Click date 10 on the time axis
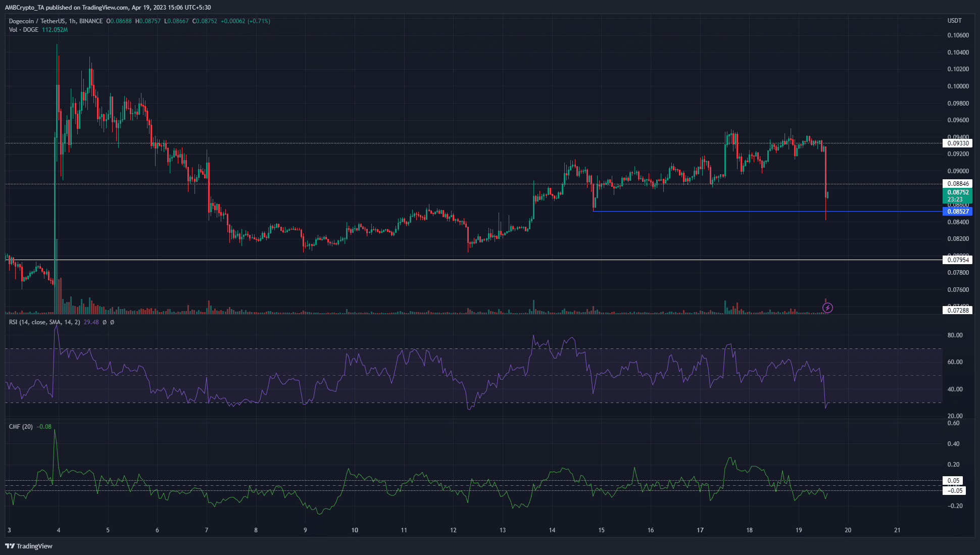The height and width of the screenshot is (555, 980). pos(355,530)
